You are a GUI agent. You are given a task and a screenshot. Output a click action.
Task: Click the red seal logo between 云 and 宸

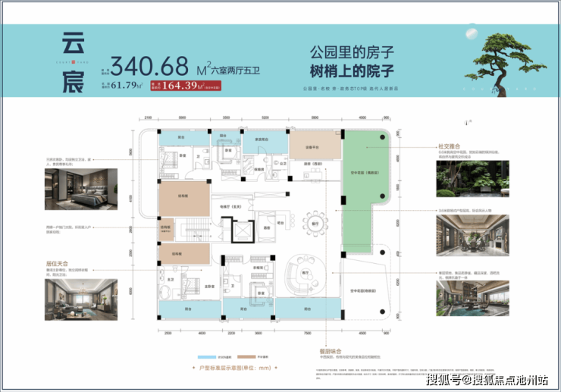click(x=74, y=62)
